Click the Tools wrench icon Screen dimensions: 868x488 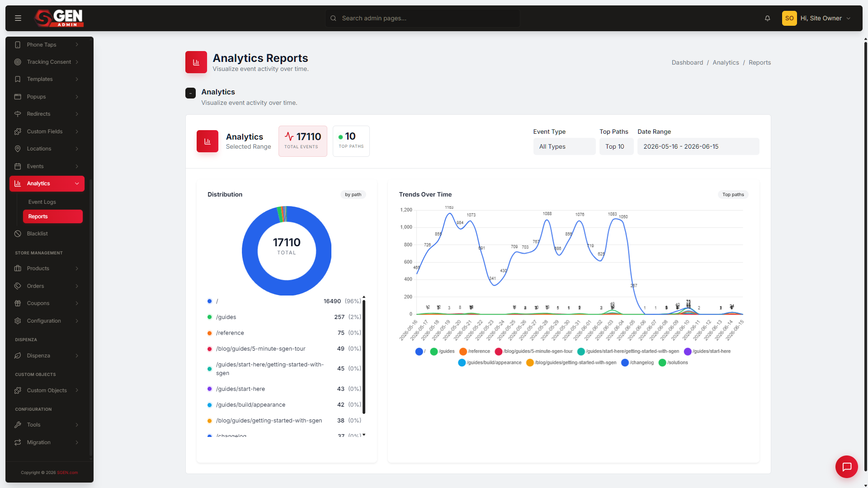pyautogui.click(x=18, y=425)
